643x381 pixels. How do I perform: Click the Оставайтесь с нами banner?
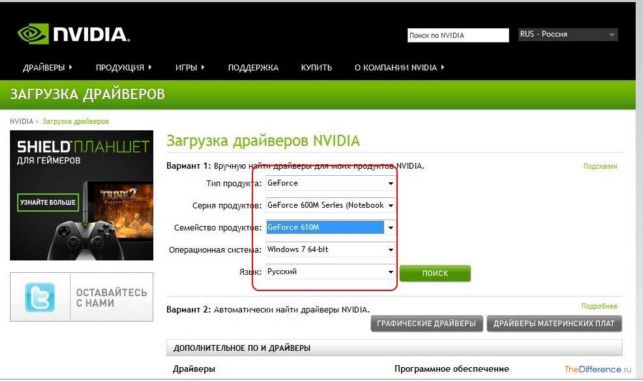pyautogui.click(x=82, y=297)
